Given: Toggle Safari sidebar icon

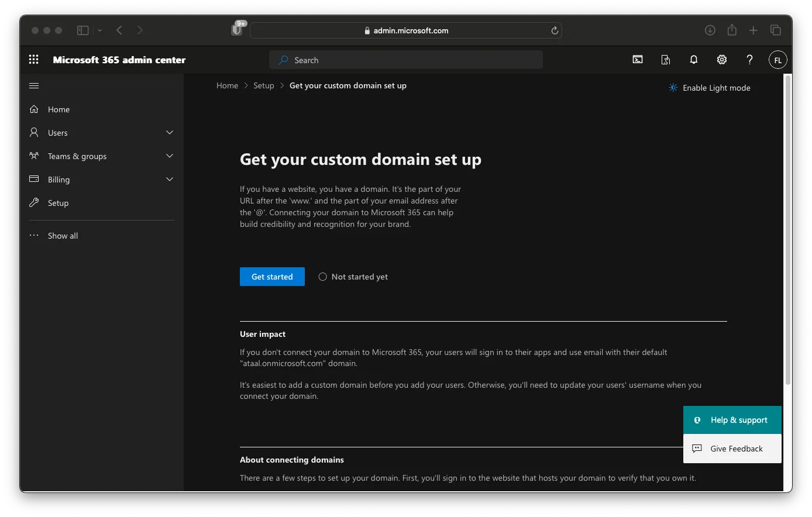Looking at the screenshot, I should (x=83, y=30).
